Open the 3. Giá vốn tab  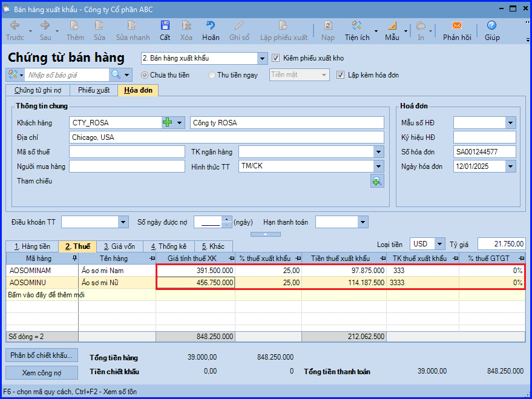119,246
